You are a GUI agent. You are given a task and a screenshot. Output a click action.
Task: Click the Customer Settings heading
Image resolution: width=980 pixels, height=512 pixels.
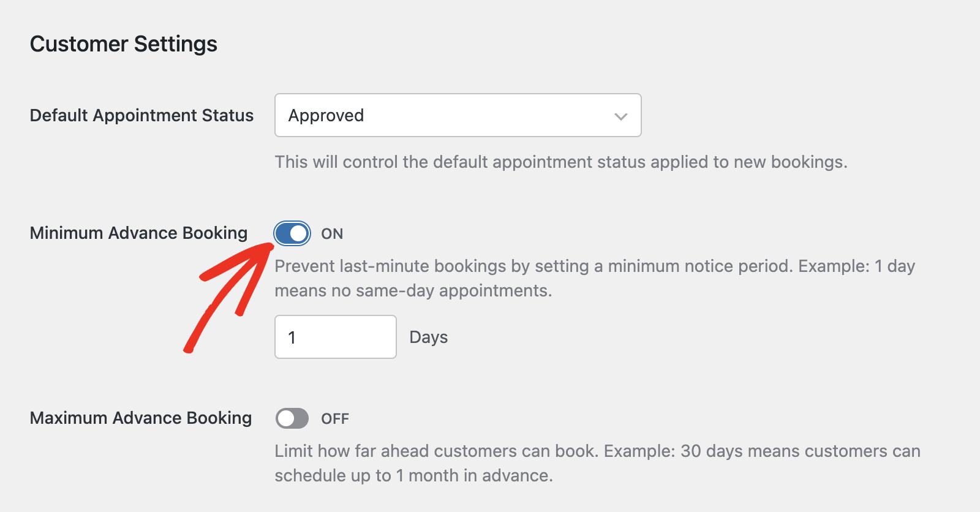coord(124,43)
